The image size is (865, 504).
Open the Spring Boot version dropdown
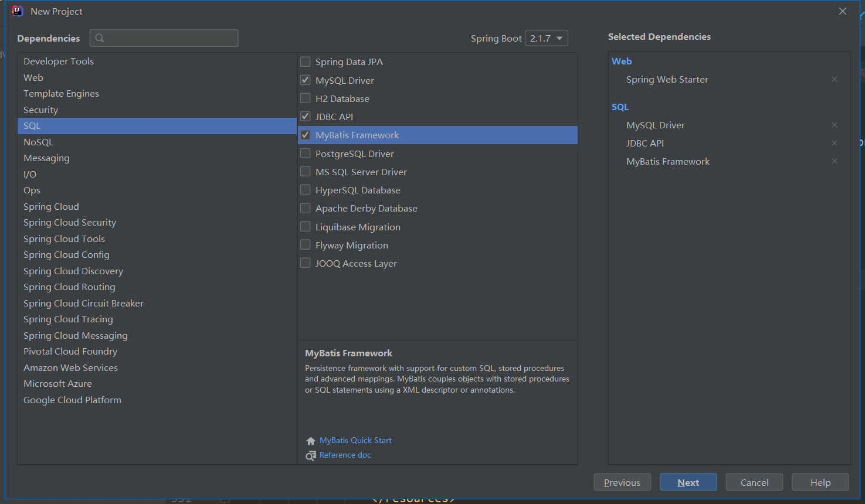pos(547,38)
